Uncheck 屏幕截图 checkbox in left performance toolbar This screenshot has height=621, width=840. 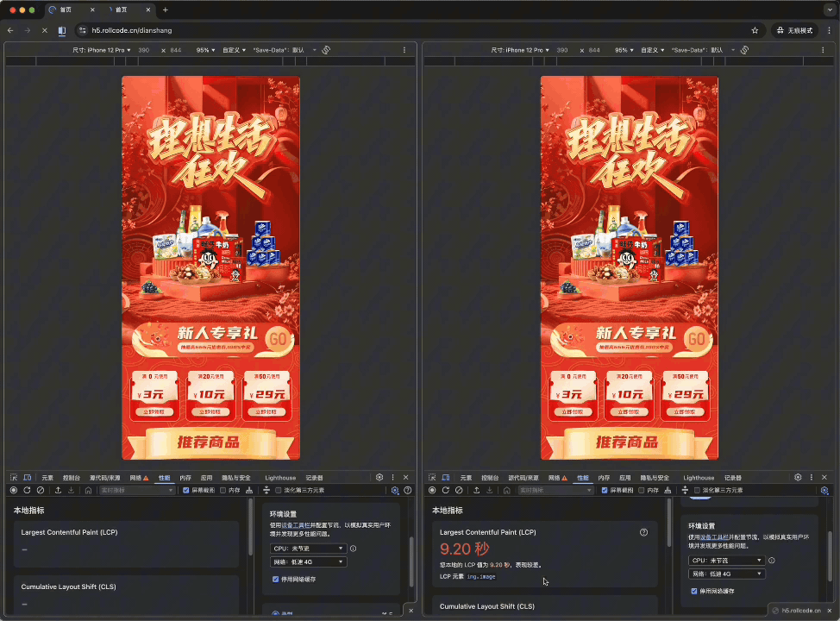[186, 490]
